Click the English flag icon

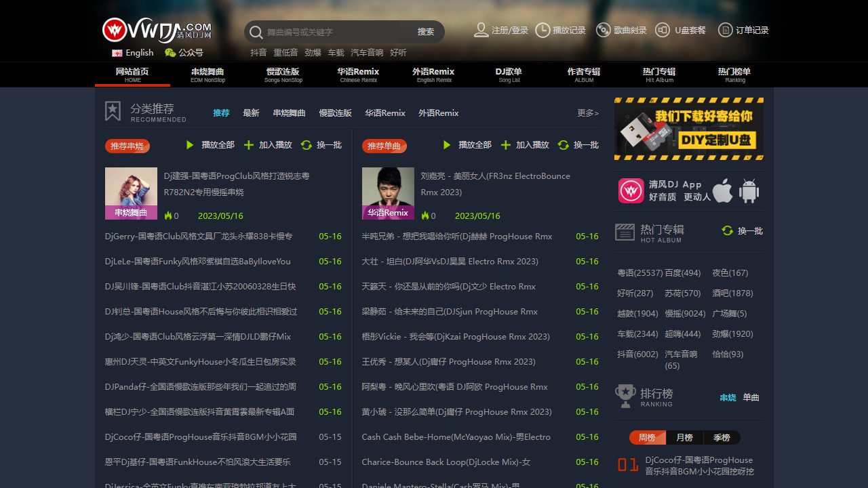(117, 53)
